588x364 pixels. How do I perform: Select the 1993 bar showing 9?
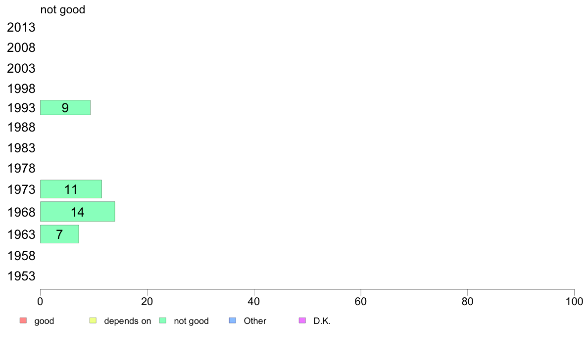pyautogui.click(x=65, y=108)
